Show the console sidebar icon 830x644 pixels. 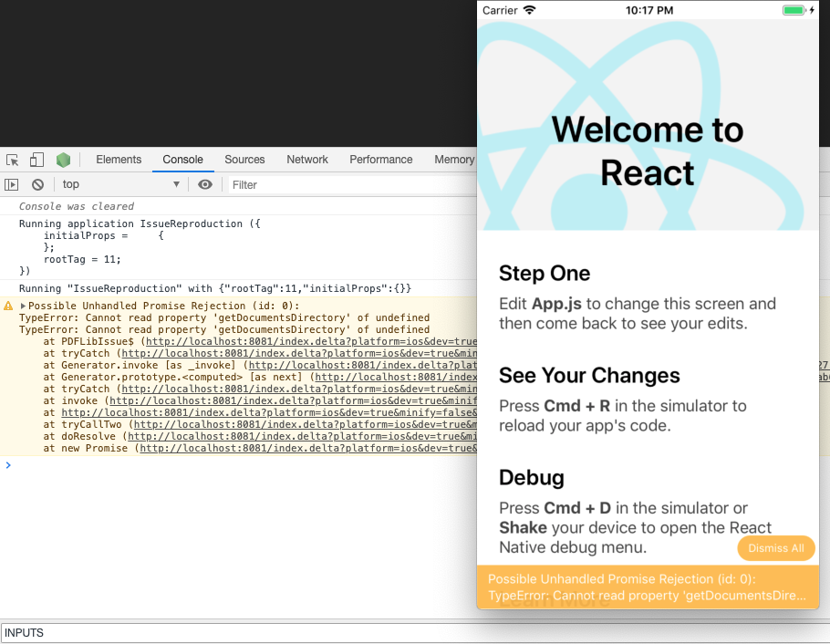click(x=12, y=184)
